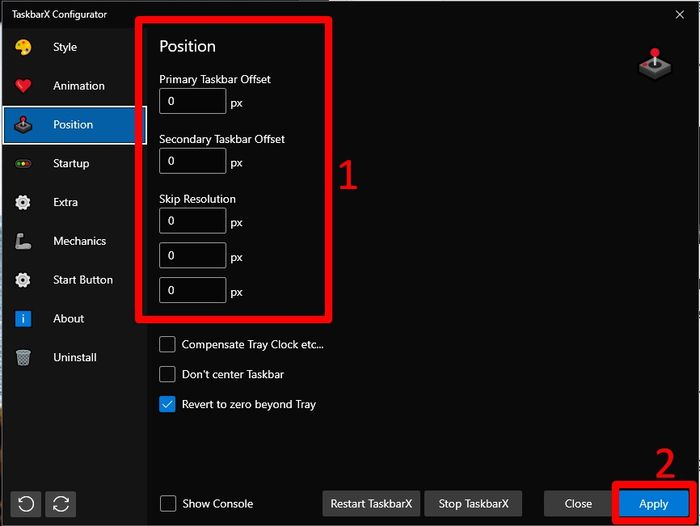Click the reset undo arrow button
Screen dimensions: 700x526
(x=26, y=504)
